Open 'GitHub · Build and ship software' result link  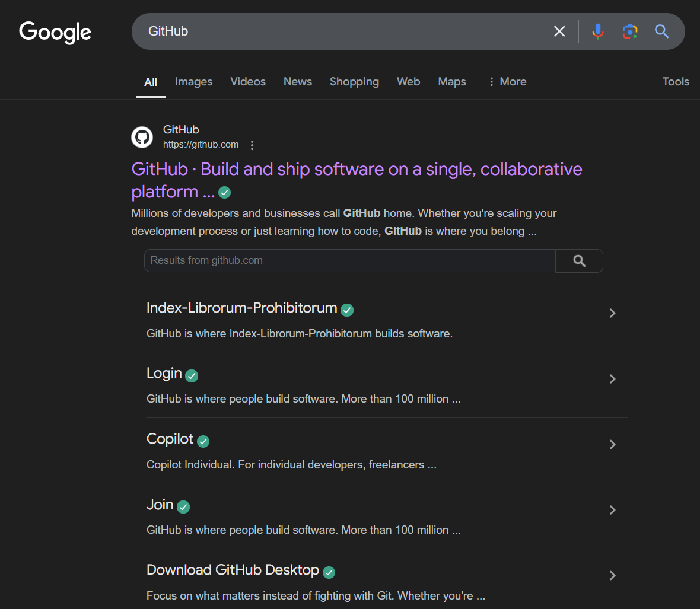coord(357,180)
